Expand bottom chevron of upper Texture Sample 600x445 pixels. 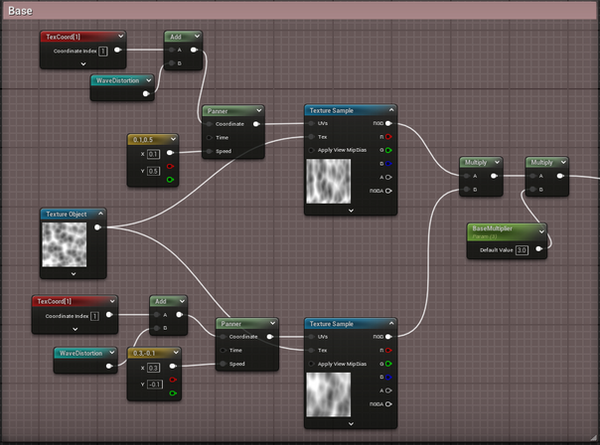[x=351, y=210]
